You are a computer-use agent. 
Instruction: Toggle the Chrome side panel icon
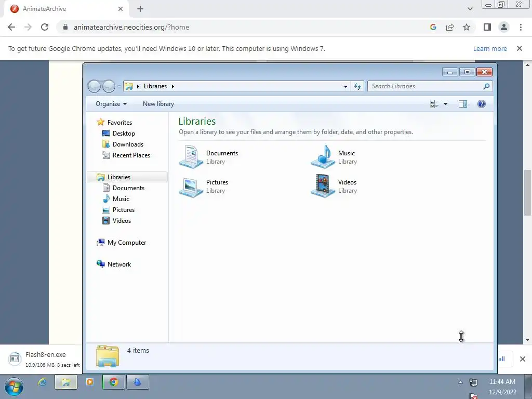point(487,27)
